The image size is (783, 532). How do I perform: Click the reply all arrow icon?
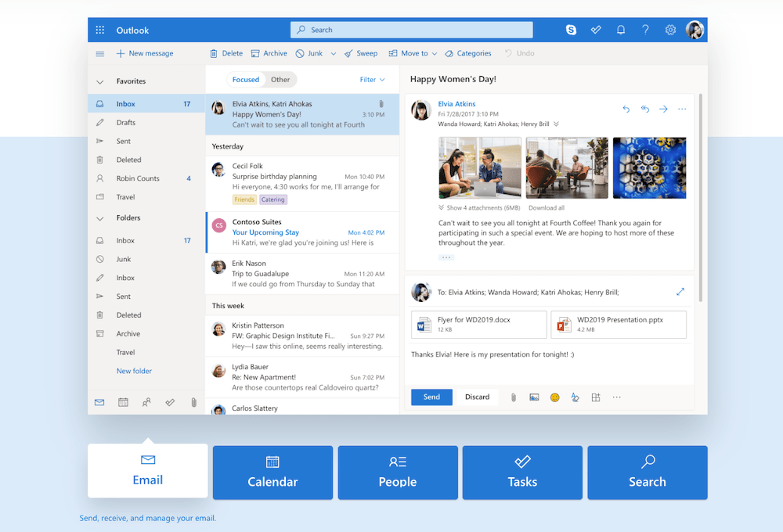tap(644, 109)
